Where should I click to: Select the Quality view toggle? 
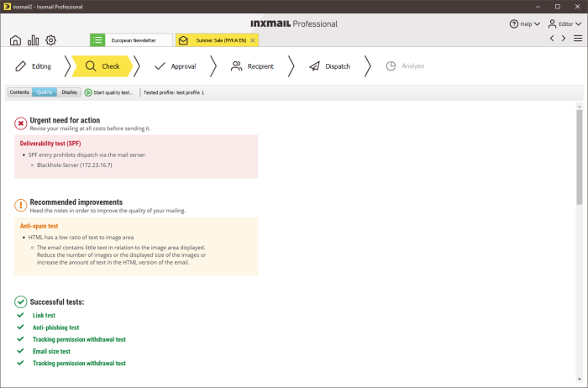tap(45, 92)
